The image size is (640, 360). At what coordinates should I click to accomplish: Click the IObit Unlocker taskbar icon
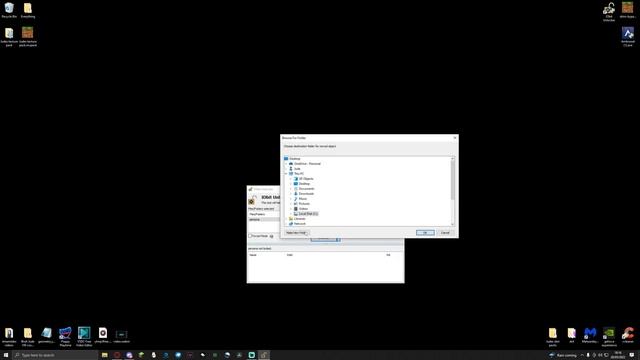click(264, 355)
